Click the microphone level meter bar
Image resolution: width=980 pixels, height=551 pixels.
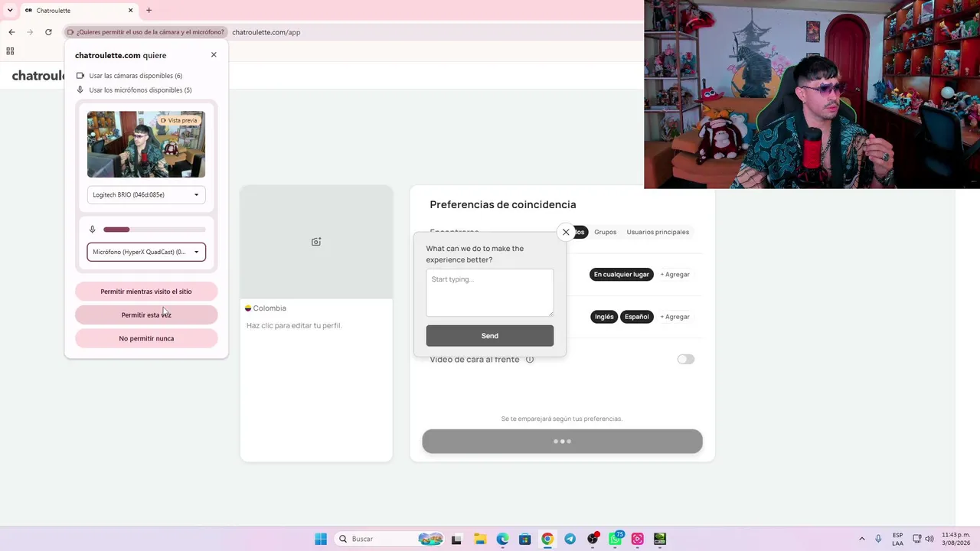(x=155, y=230)
